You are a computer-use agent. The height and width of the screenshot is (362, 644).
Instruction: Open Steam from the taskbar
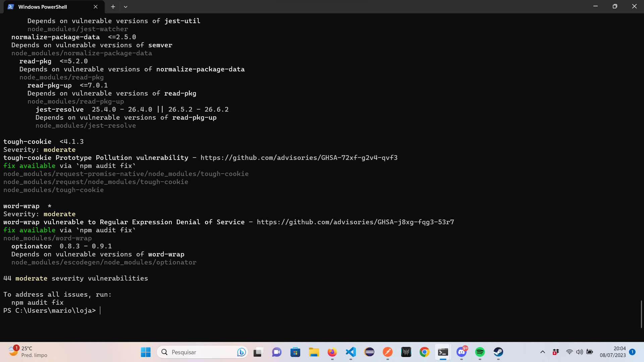click(498, 352)
